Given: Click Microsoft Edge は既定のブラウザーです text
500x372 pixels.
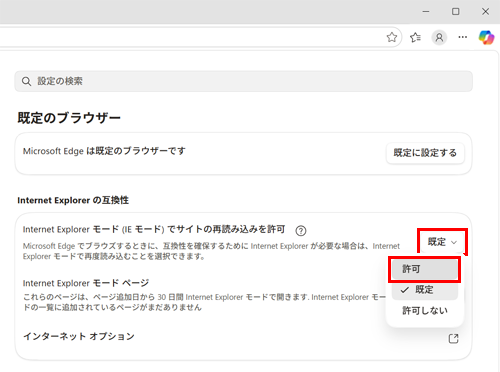Looking at the screenshot, I should 104,151.
